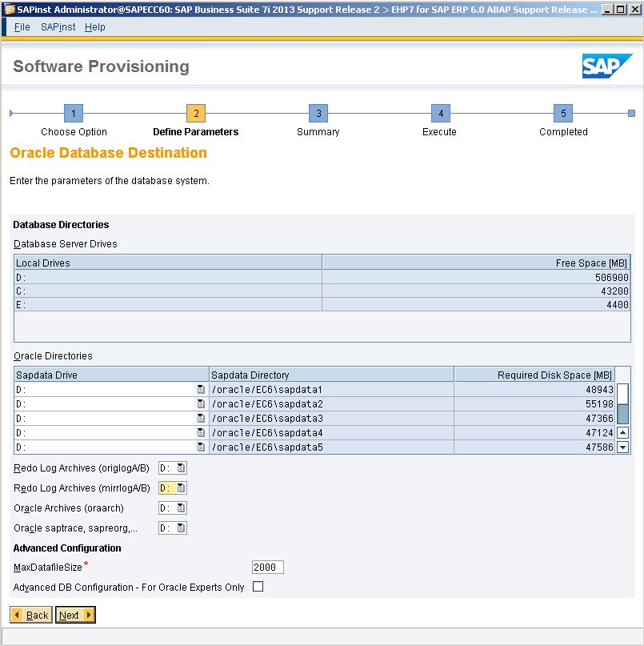Select the C: local drive row
Viewport: 644px width, 646px height.
pos(322,291)
